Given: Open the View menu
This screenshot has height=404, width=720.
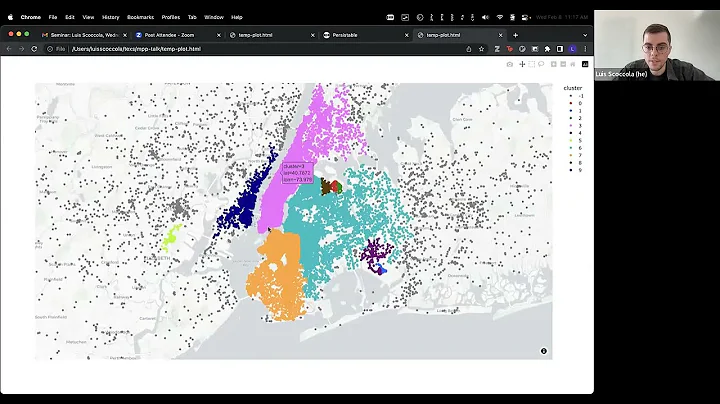Looking at the screenshot, I should coord(88,17).
